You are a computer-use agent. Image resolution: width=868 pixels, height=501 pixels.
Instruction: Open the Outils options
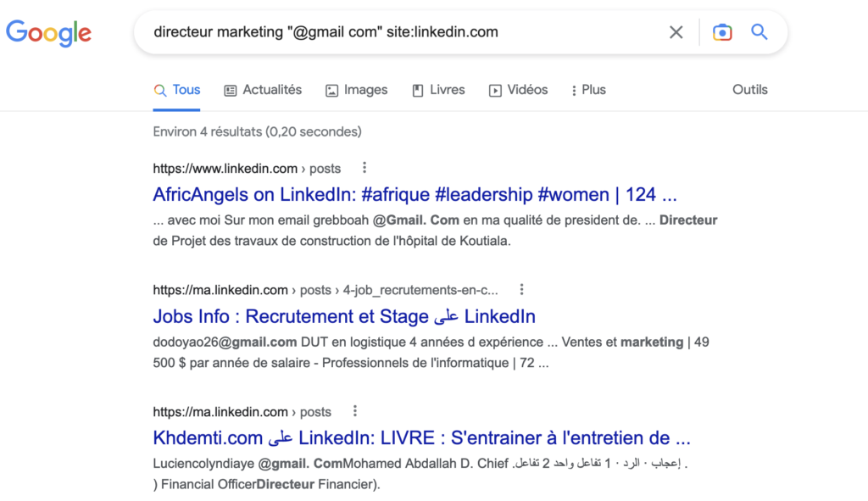pos(750,90)
